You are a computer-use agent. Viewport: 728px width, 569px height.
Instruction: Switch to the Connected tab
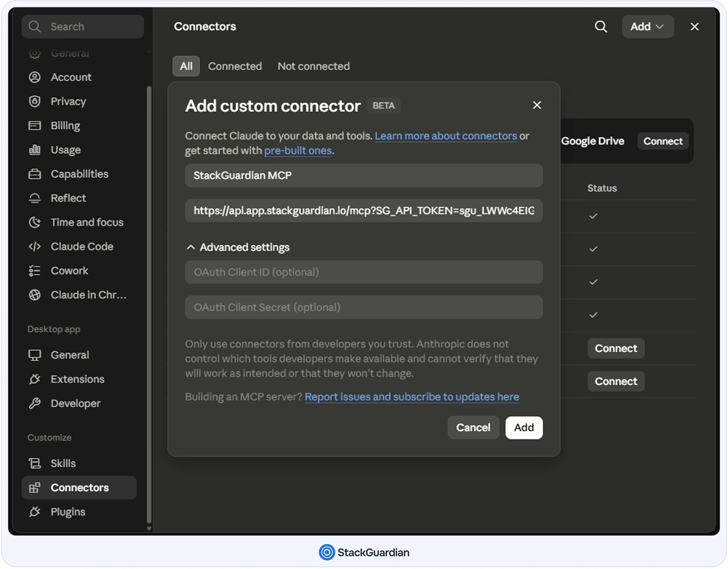(235, 66)
